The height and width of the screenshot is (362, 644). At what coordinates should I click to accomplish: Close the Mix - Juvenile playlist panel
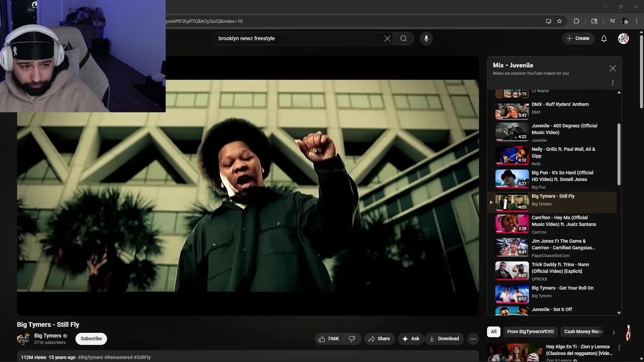[x=613, y=68]
